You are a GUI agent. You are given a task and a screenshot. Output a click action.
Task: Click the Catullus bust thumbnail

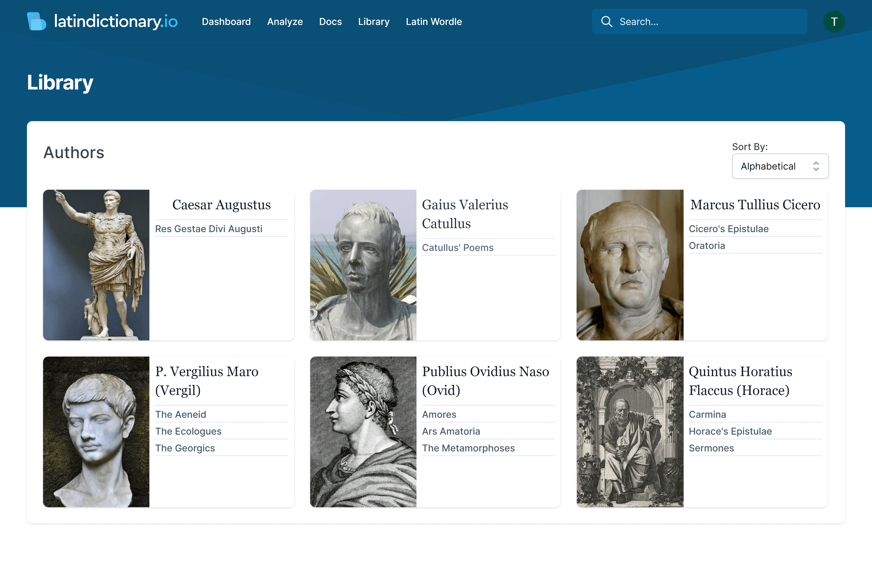coord(363,265)
